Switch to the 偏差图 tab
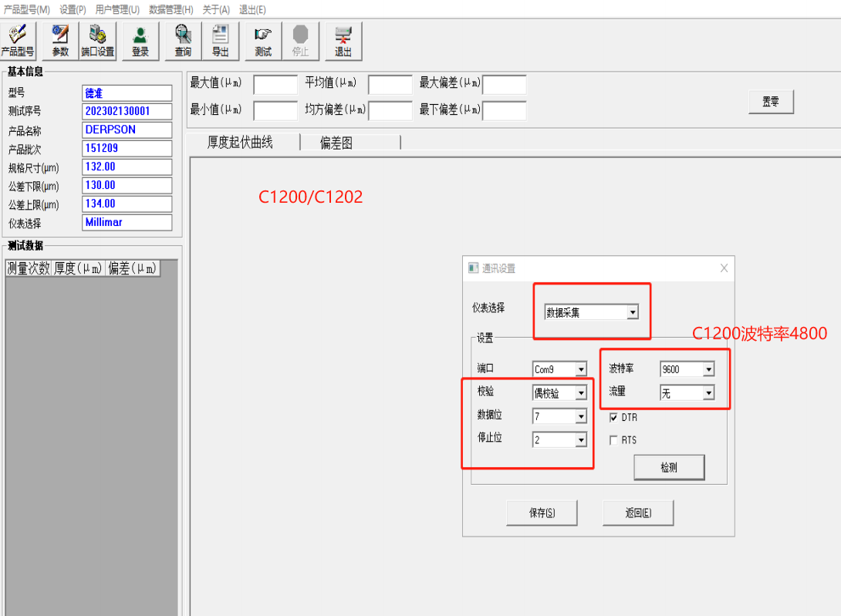Screen dimensions: 841x616 (336, 143)
